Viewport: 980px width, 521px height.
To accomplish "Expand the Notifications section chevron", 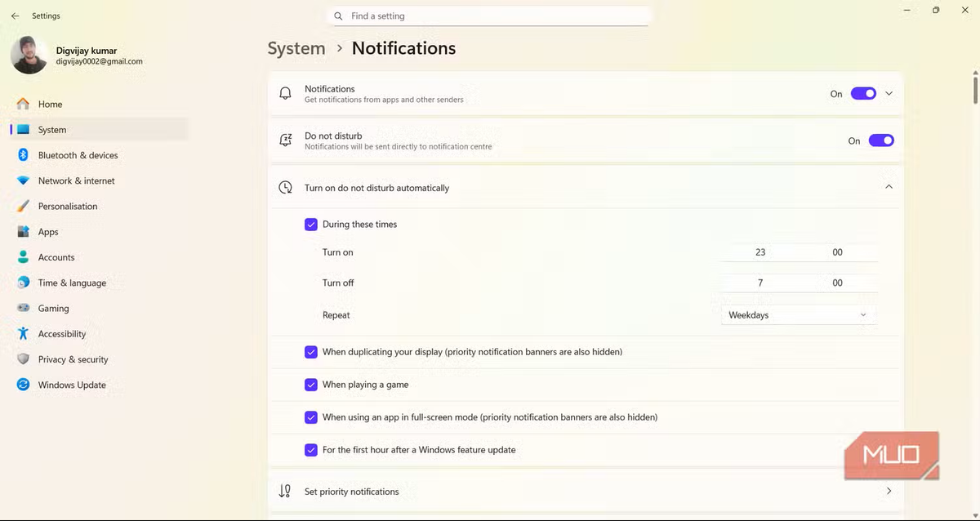I will pyautogui.click(x=889, y=94).
